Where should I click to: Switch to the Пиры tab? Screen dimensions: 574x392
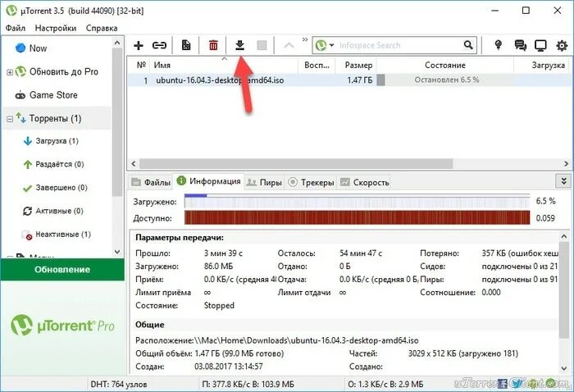click(263, 182)
